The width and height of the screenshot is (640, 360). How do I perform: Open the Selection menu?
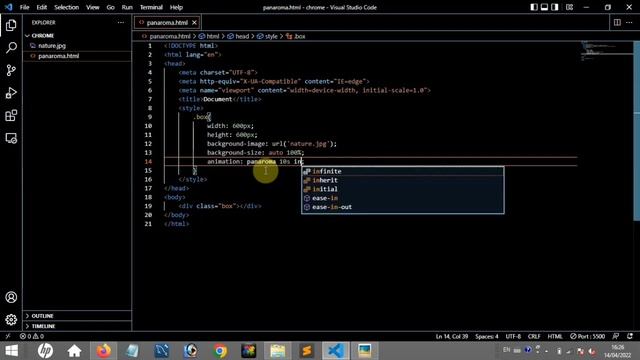(x=67, y=7)
